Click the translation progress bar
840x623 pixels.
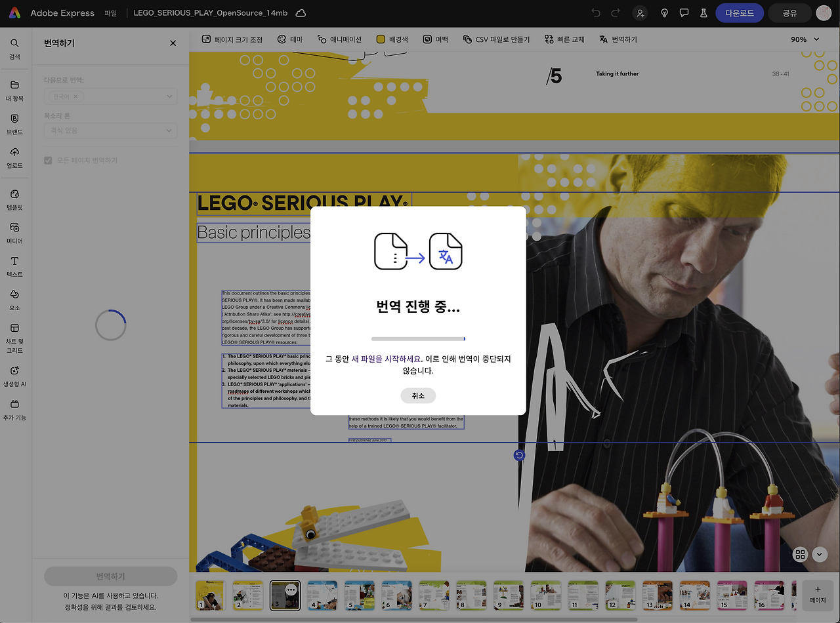coord(418,339)
